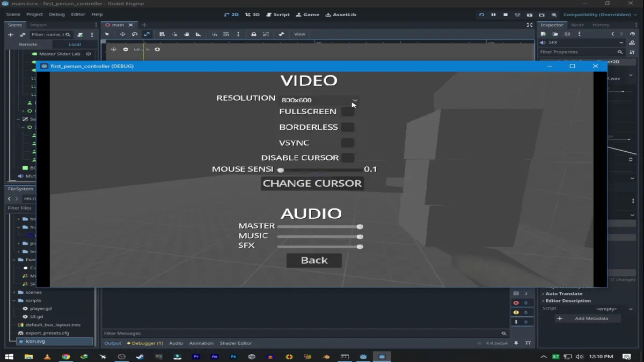644x362 pixels.
Task: Enable the FULLSCREEN checkbox
Action: click(x=348, y=112)
